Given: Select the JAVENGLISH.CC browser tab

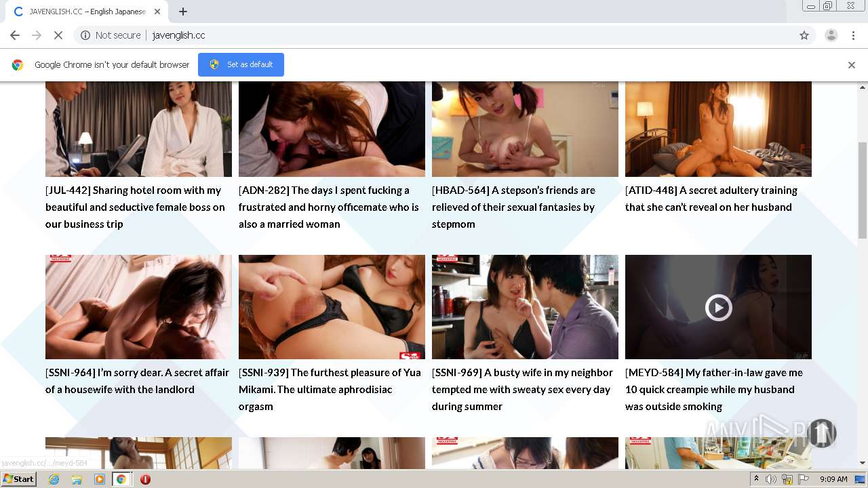Looking at the screenshot, I should tap(87, 12).
